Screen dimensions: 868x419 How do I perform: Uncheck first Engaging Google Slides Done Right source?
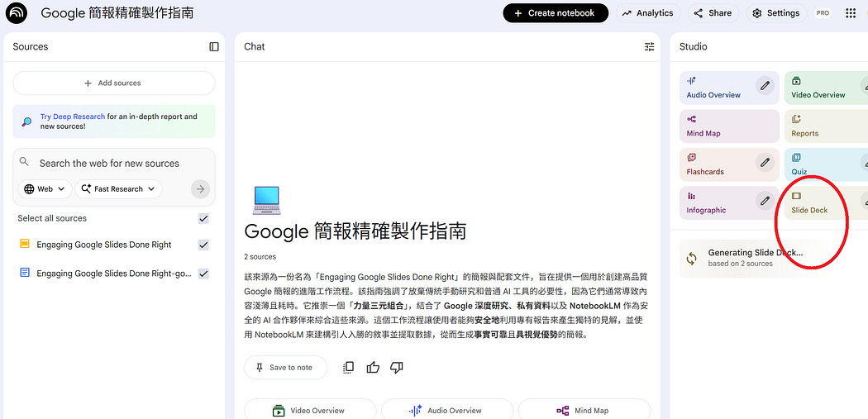pyautogui.click(x=203, y=245)
